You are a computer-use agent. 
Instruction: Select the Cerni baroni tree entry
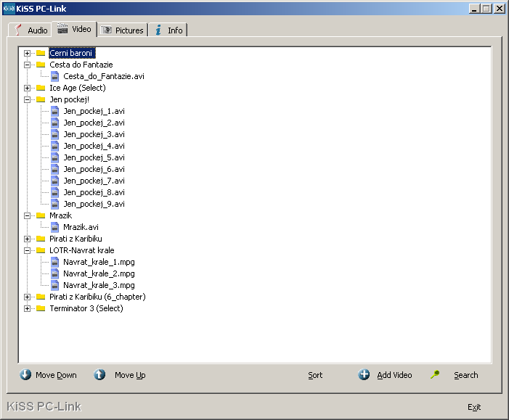coord(72,53)
